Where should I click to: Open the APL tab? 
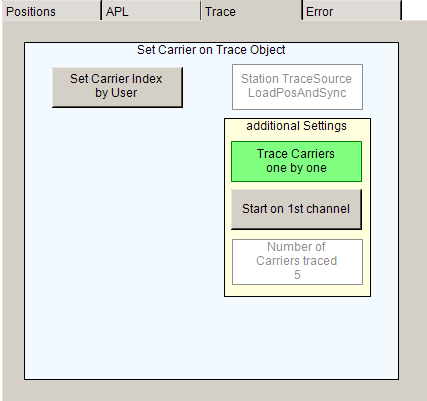coord(152,11)
